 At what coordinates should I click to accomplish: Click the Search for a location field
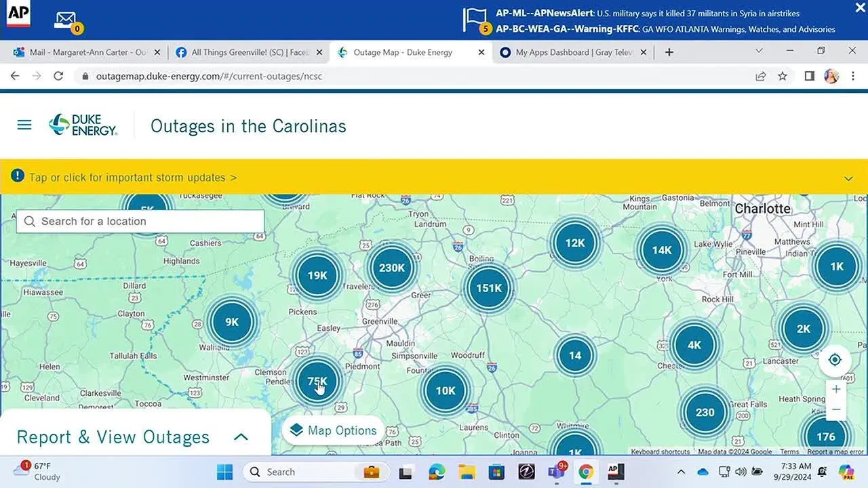[140, 221]
